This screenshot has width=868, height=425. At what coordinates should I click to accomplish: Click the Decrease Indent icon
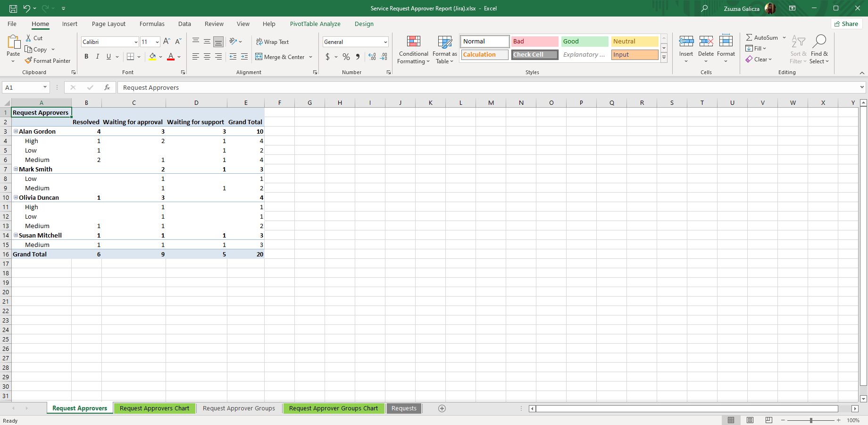coord(233,57)
